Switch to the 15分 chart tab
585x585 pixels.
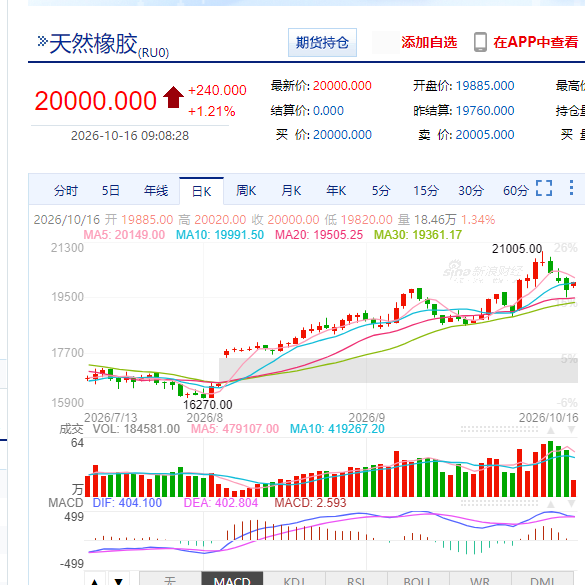click(x=426, y=191)
